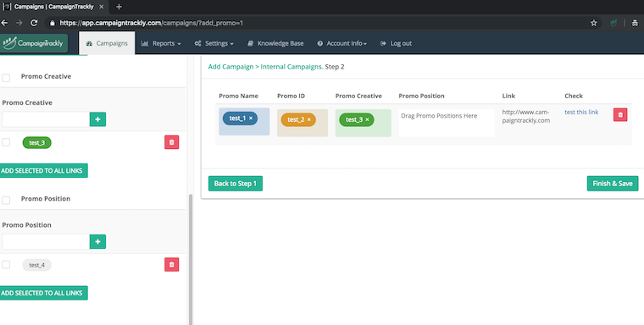Click the Promo Name column header
Image resolution: width=644 pixels, height=325 pixels.
(239, 96)
